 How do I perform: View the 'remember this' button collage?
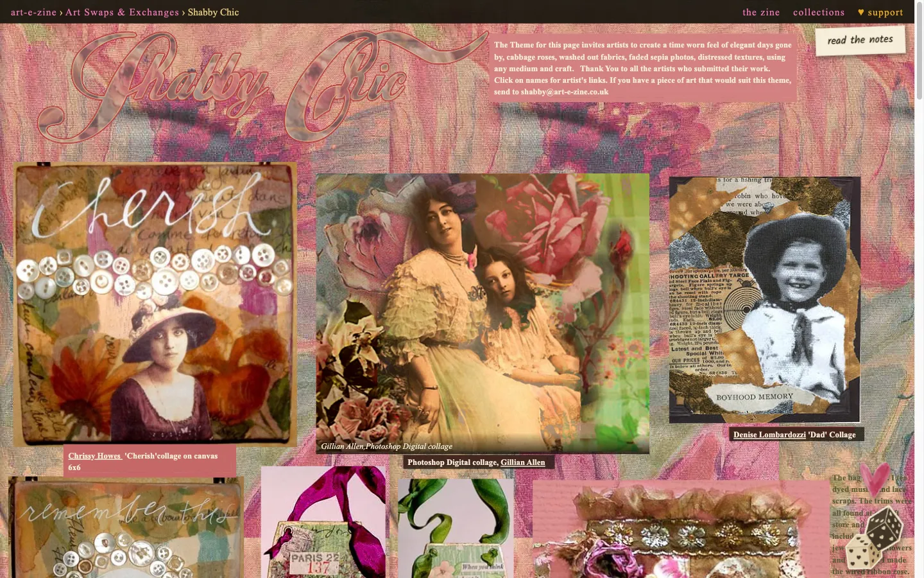click(x=126, y=527)
